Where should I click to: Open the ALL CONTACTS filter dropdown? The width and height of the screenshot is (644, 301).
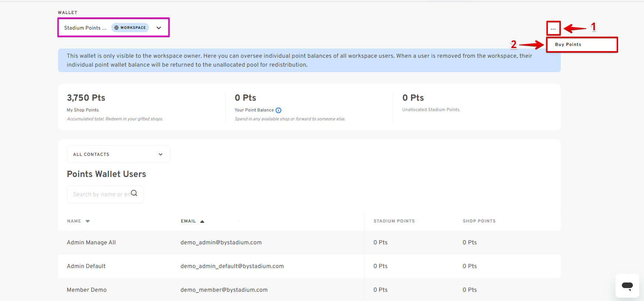point(119,154)
